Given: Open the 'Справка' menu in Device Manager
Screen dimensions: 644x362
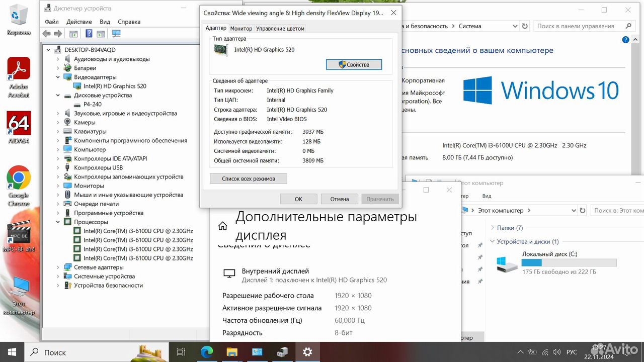Looking at the screenshot, I should 129,22.
